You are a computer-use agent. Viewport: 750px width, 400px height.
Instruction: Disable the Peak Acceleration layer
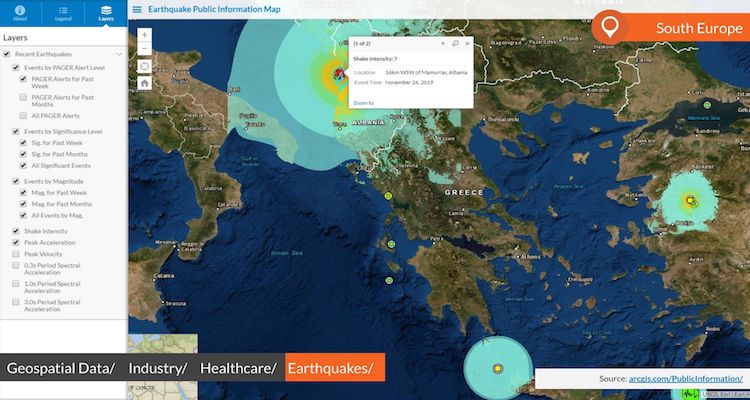click(x=16, y=243)
